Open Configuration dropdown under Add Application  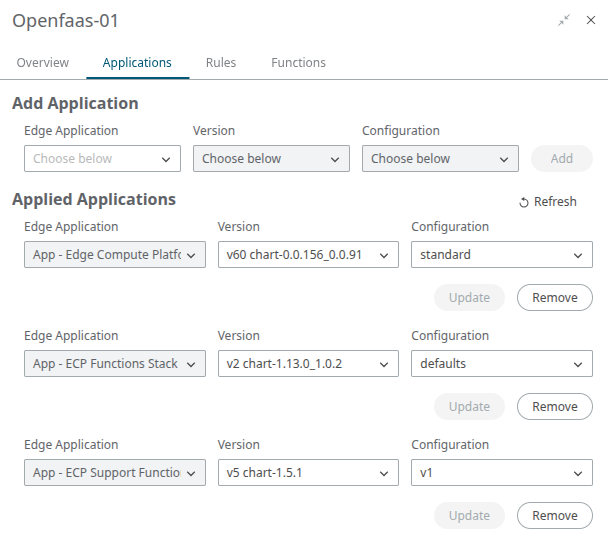point(440,159)
